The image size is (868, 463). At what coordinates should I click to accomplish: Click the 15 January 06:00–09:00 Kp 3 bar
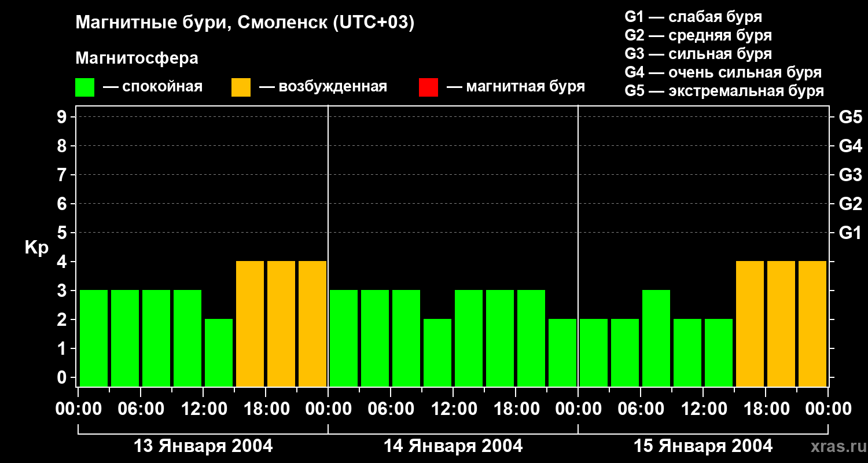coord(656,338)
